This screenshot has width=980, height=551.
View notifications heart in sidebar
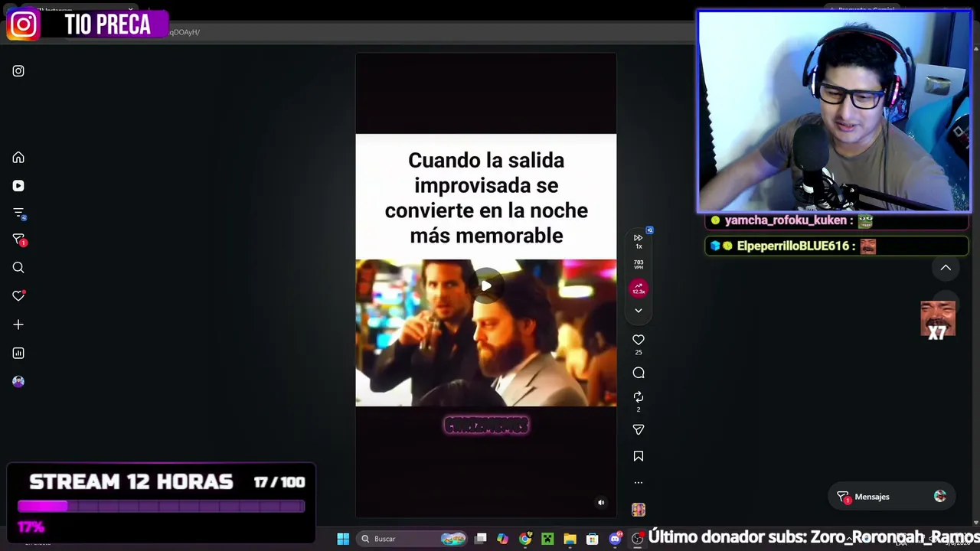[x=19, y=296]
